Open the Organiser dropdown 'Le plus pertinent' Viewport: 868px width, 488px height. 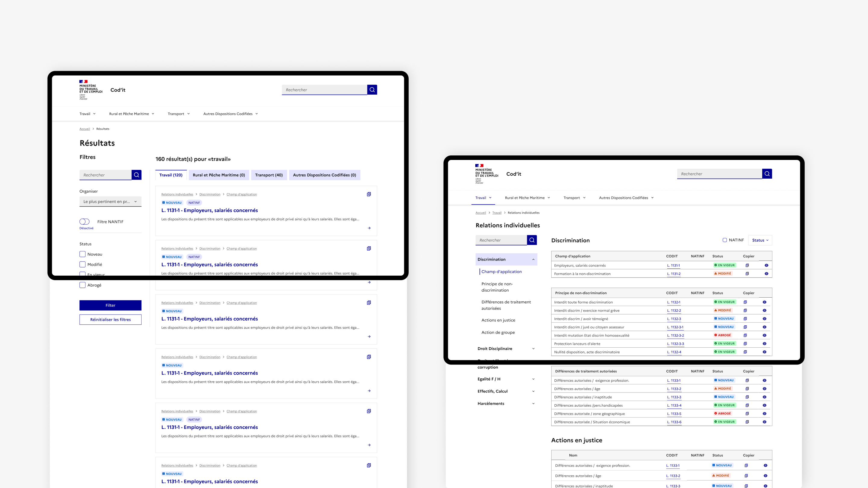111,202
